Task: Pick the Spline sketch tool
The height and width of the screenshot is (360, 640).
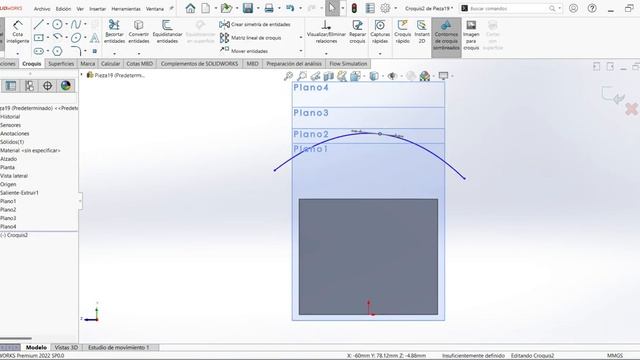Action: click(76, 24)
